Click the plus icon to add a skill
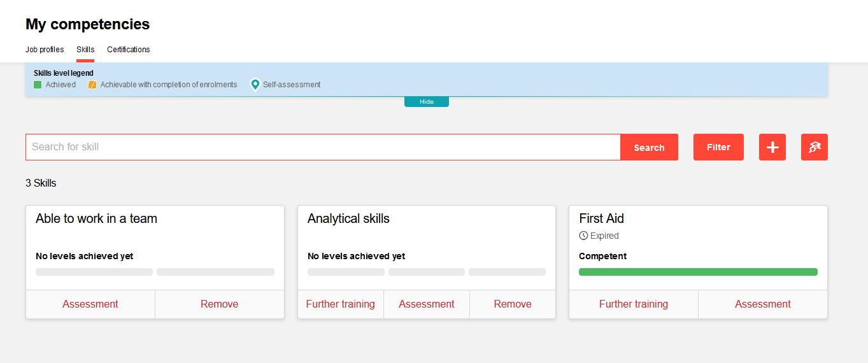The width and height of the screenshot is (868, 363). (x=772, y=147)
